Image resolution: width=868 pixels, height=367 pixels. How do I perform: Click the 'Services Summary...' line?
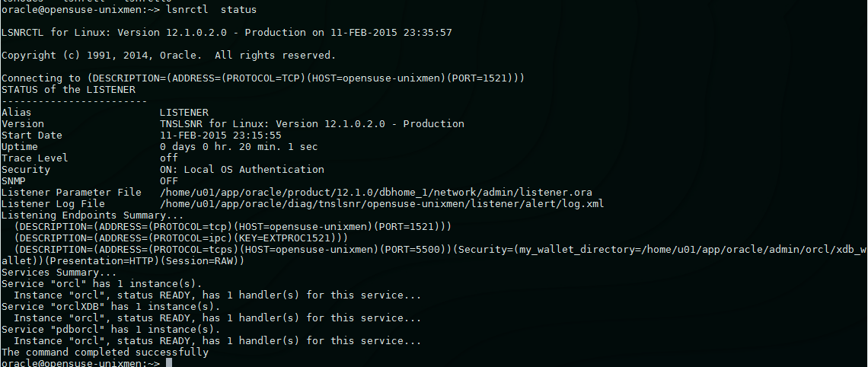tap(59, 273)
